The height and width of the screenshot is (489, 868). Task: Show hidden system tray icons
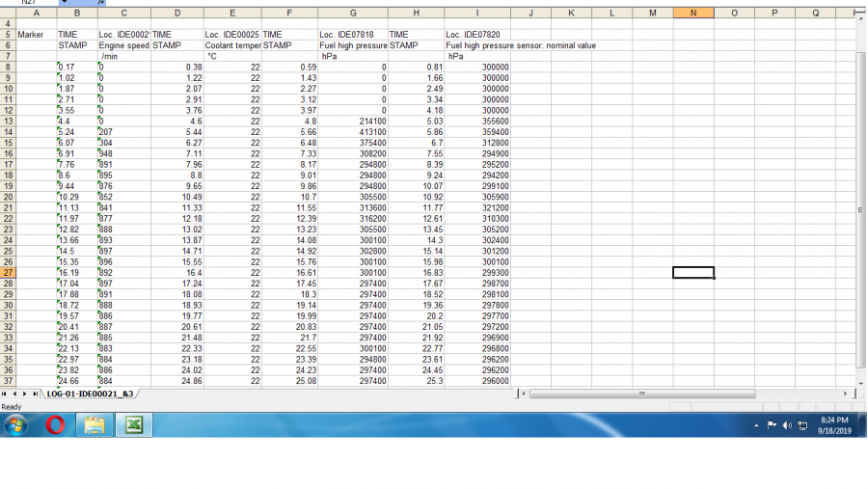[757, 425]
